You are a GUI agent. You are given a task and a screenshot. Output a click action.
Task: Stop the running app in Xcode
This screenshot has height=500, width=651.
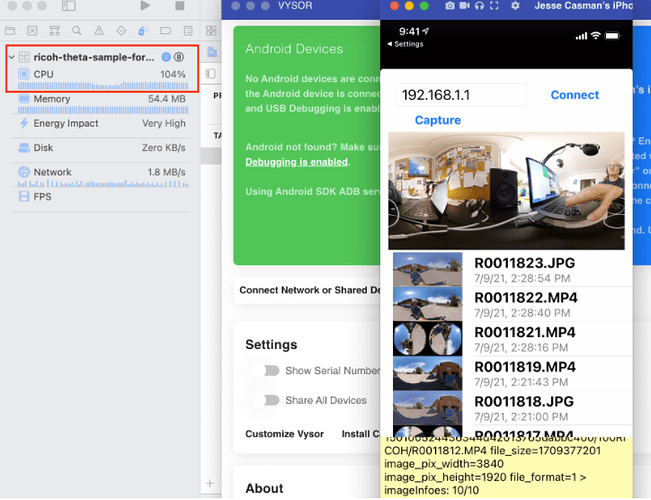point(179,6)
